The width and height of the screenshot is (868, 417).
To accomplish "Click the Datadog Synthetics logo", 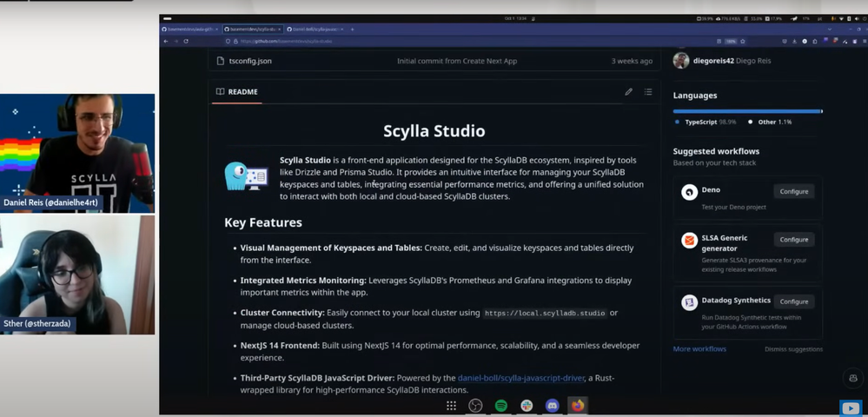I will click(x=689, y=302).
